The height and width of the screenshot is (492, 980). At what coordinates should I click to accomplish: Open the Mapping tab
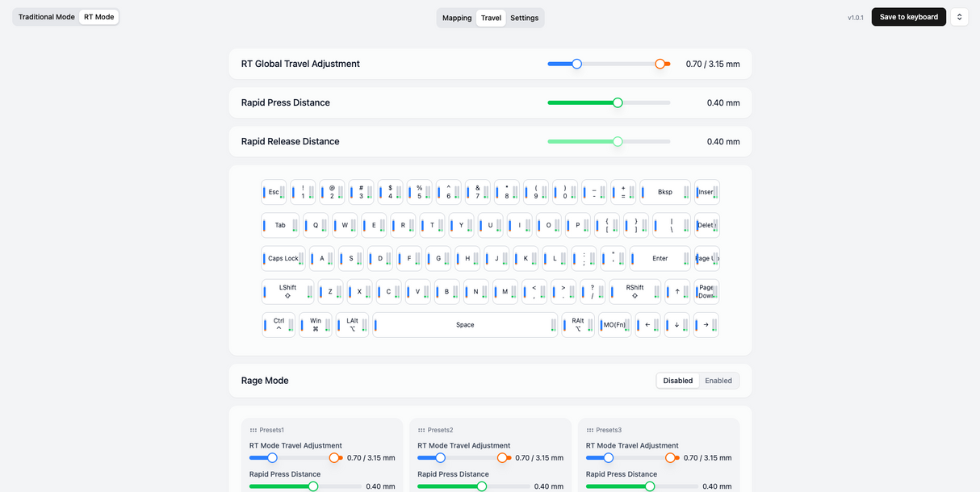(457, 18)
